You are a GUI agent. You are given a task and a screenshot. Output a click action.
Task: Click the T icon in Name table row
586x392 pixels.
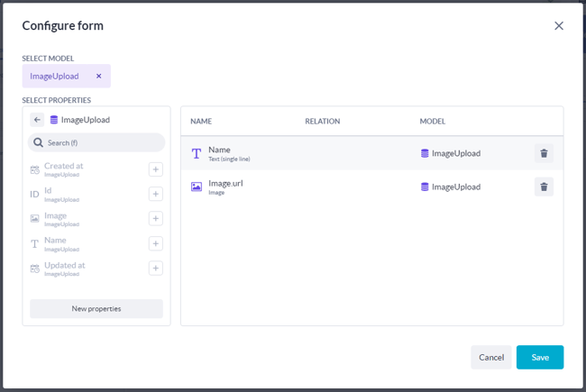[x=197, y=153]
